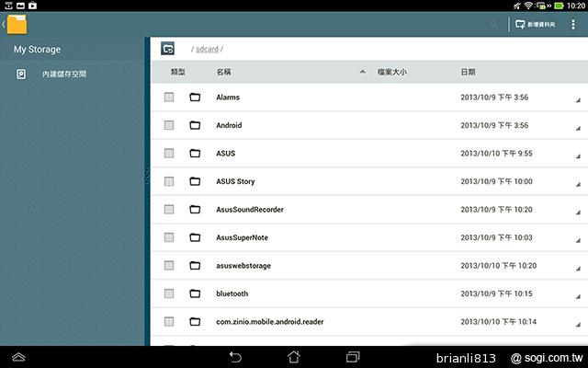Check the asuswebstorage folder checkbox
The image size is (588, 368).
tap(169, 266)
